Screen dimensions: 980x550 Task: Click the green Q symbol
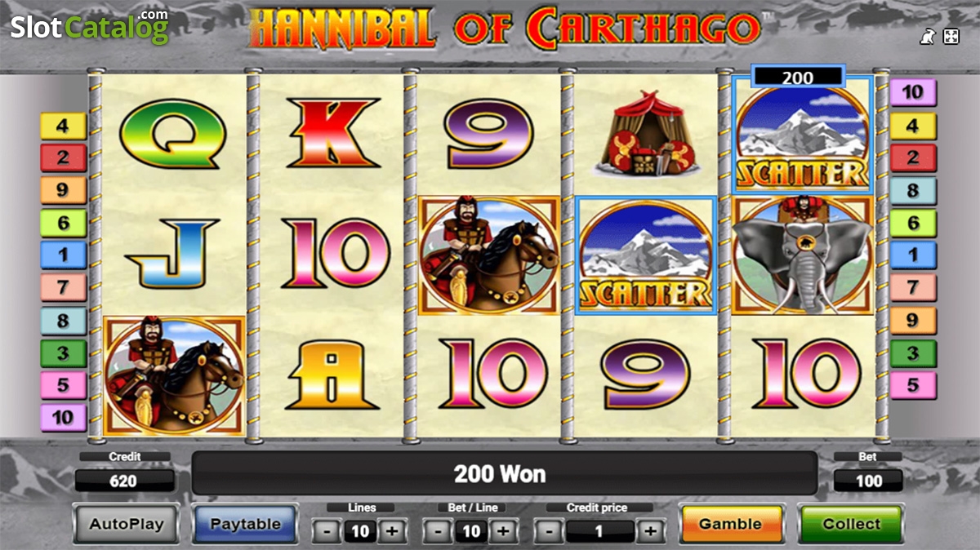point(172,135)
